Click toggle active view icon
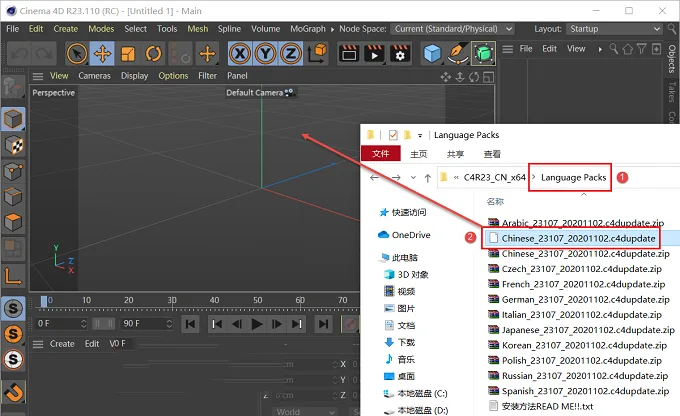 [x=488, y=77]
